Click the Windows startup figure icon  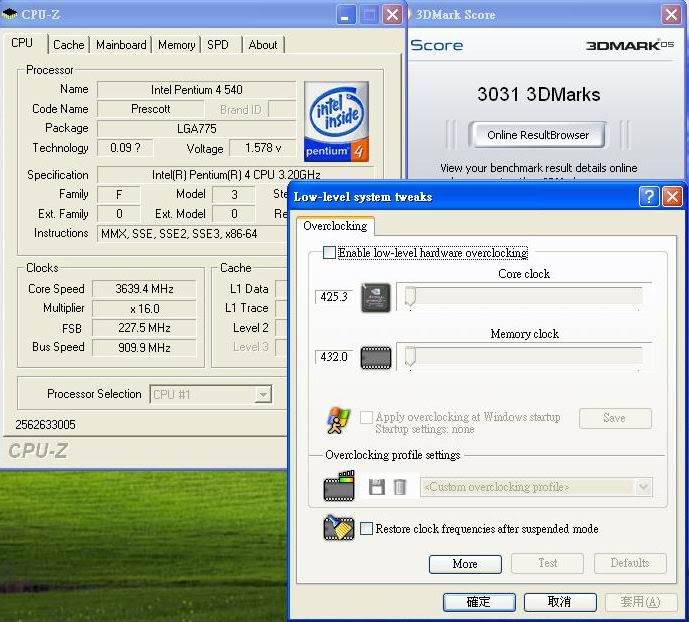pyautogui.click(x=338, y=420)
